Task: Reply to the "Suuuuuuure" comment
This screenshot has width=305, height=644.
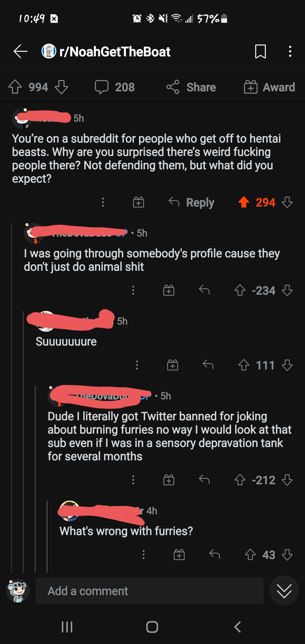Action: [208, 365]
